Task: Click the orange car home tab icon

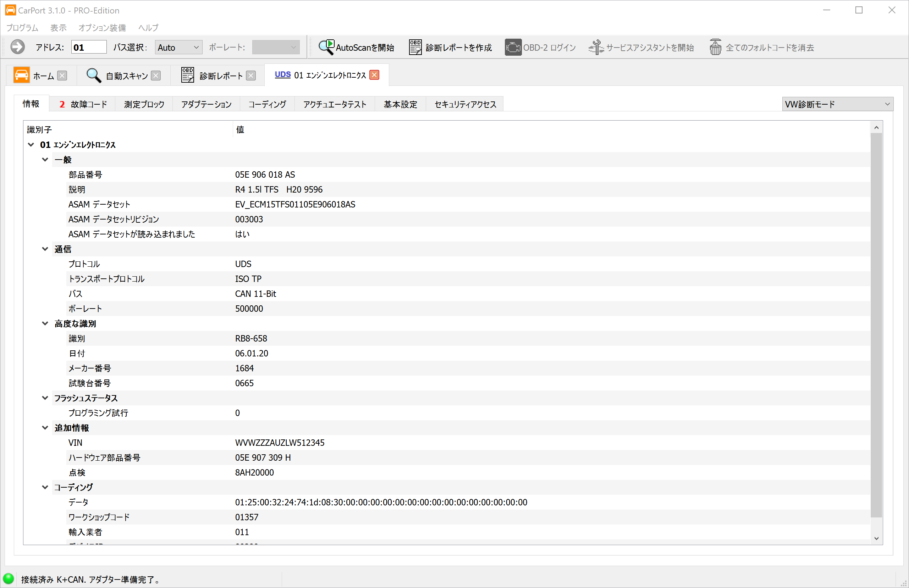Action: click(21, 75)
